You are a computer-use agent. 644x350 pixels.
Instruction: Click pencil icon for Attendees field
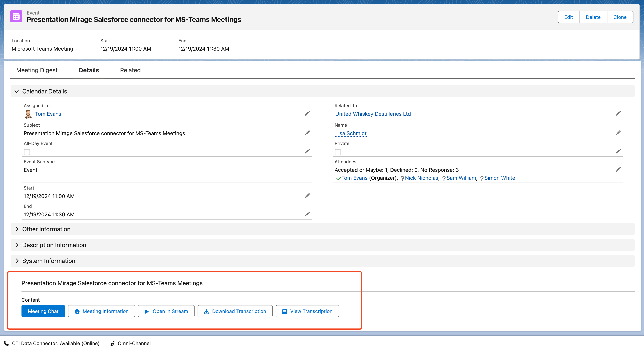[618, 170]
